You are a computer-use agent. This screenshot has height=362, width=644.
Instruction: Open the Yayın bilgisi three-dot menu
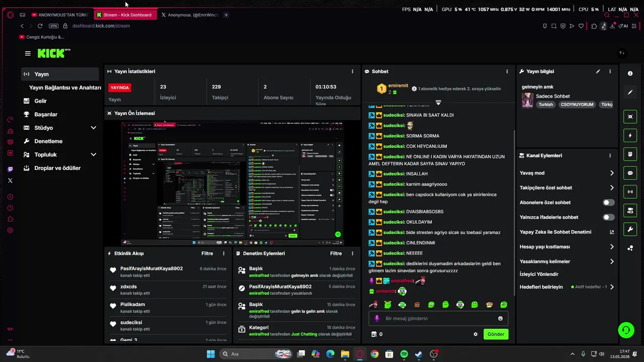610,71
